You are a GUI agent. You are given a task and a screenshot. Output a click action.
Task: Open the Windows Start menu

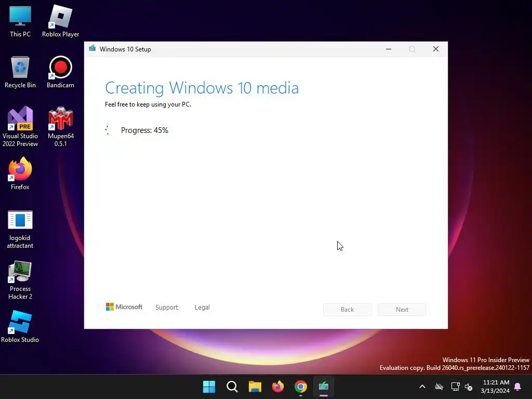[x=209, y=387]
